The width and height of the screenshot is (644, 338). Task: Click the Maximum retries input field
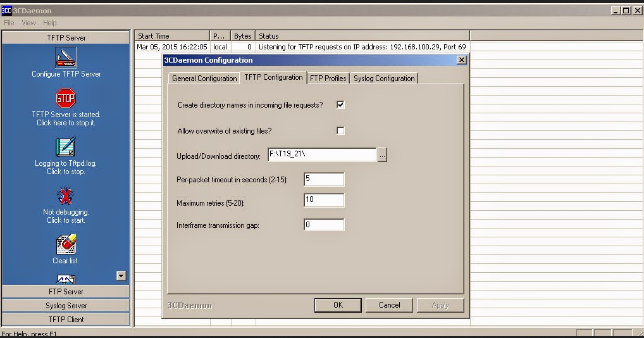[324, 201]
